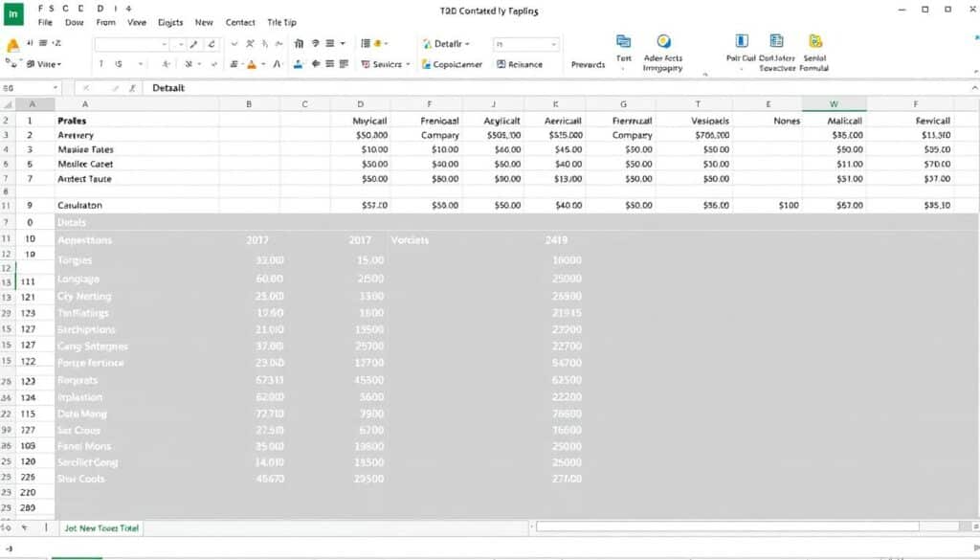The height and width of the screenshot is (560, 980).
Task: Click the yellow paste icon at ribbon left
Action: (12, 45)
